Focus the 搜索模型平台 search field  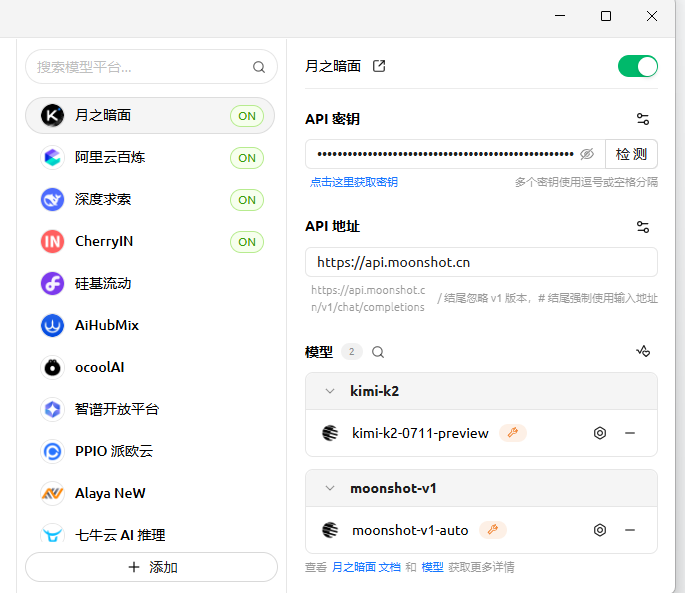click(x=151, y=66)
